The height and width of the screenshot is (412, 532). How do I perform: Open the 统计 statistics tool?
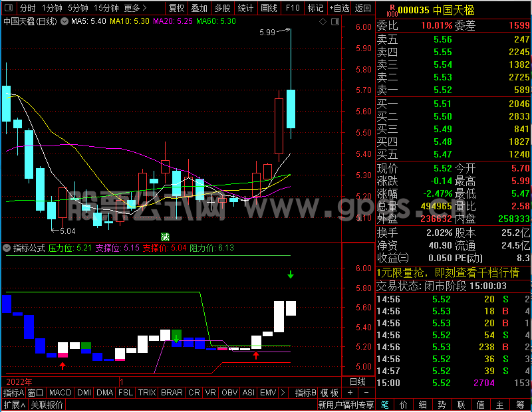245,8
